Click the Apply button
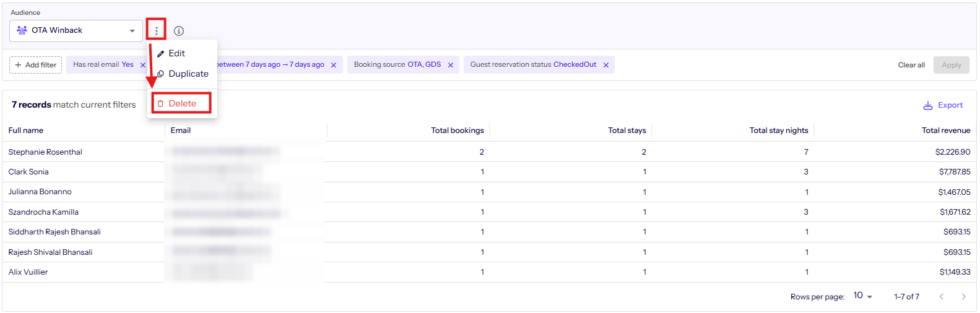The image size is (980, 313). click(x=952, y=65)
